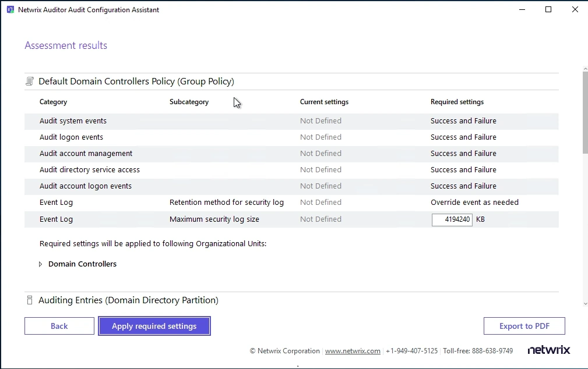Maximize the Audit Configuration Assistant window
This screenshot has height=369, width=588.
coord(548,10)
